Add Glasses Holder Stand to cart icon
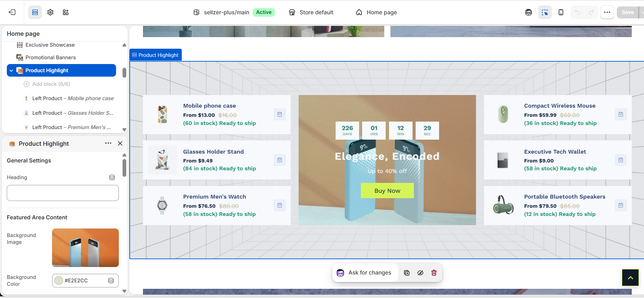Image resolution: width=644 pixels, height=298 pixels. point(280,160)
